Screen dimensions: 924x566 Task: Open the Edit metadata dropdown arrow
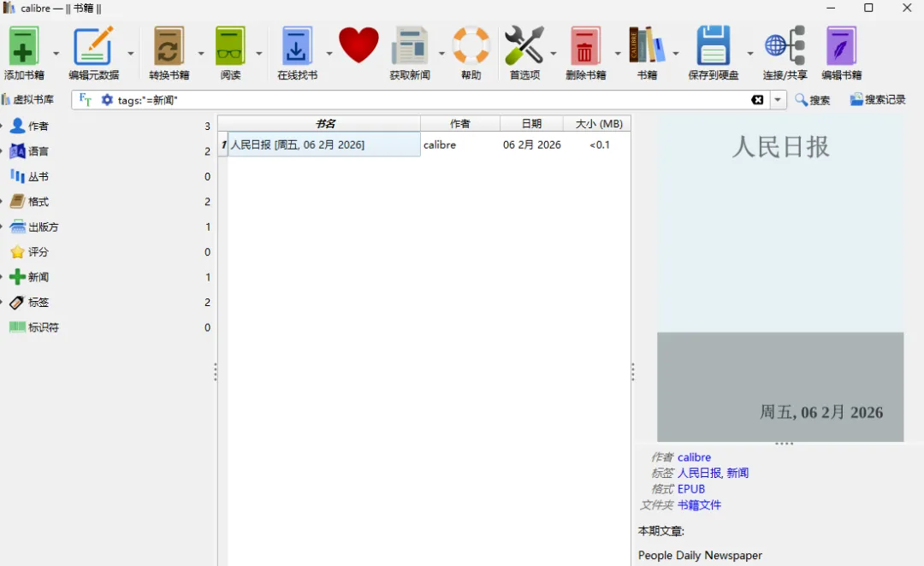(x=131, y=53)
